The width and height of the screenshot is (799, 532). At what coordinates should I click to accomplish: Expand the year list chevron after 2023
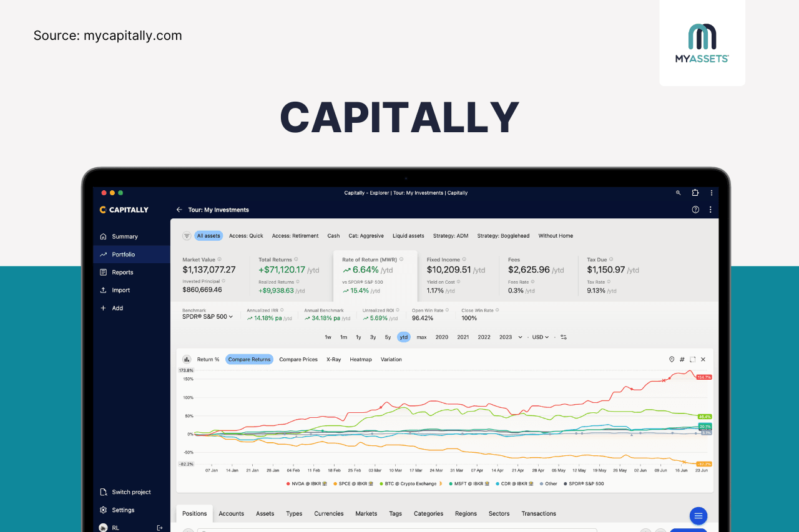click(x=520, y=337)
